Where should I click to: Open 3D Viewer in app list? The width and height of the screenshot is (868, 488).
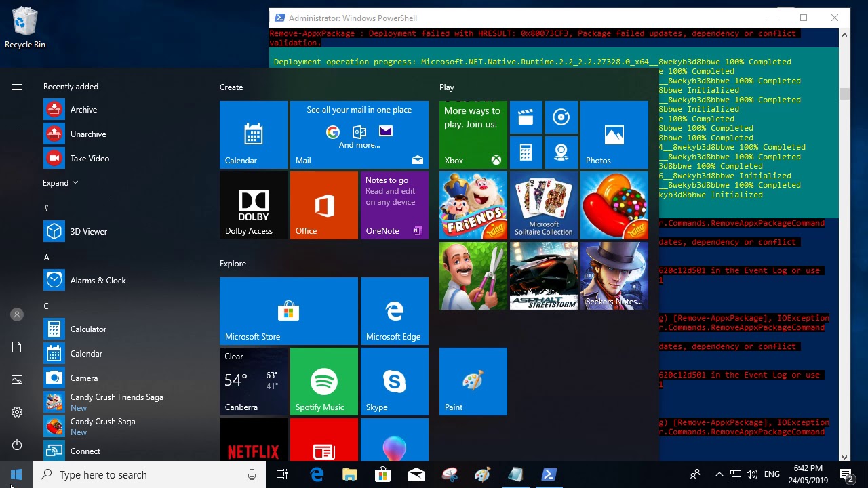tap(125, 232)
